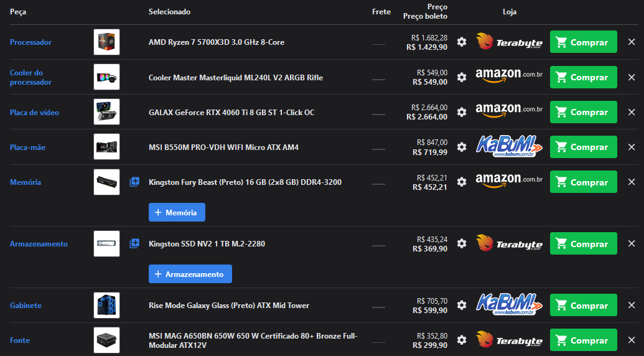Click KaBuM logo on the motherboard row

pos(509,147)
